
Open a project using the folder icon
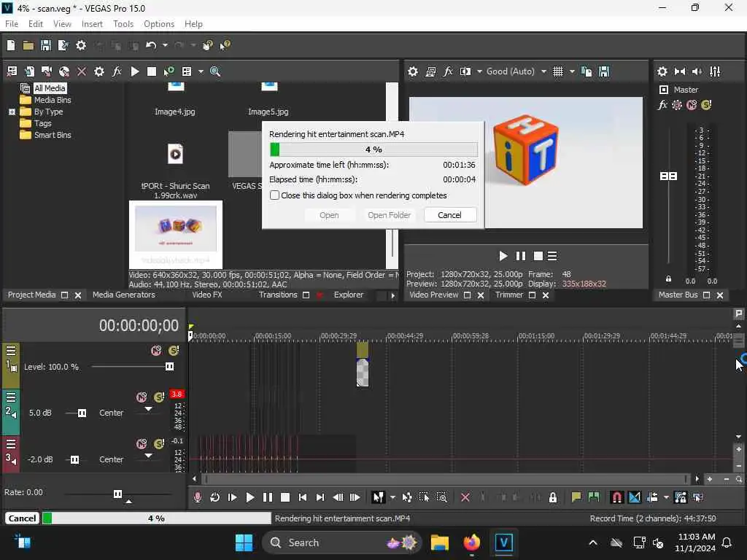click(28, 45)
